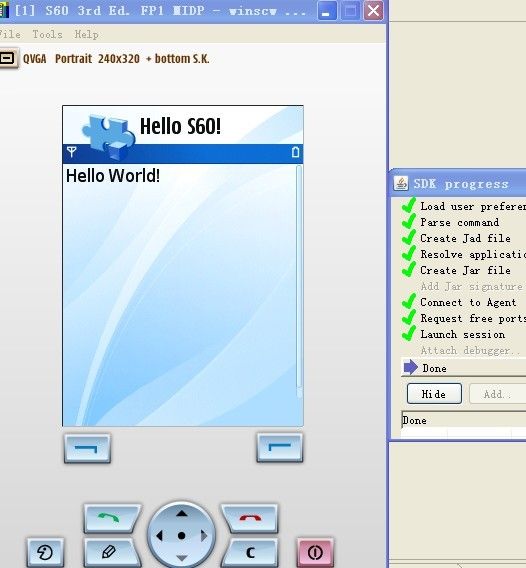Click the green checkmark beside Launch session

[409, 333]
